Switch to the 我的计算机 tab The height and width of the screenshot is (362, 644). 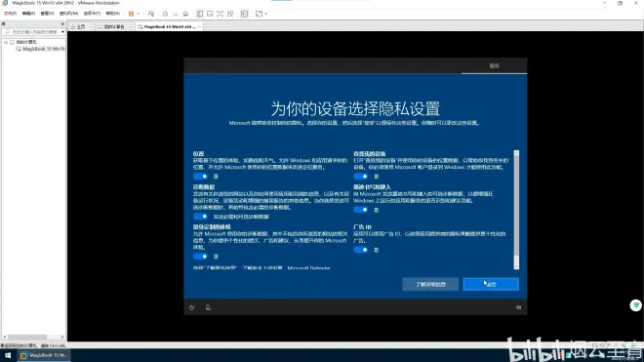click(x=114, y=26)
